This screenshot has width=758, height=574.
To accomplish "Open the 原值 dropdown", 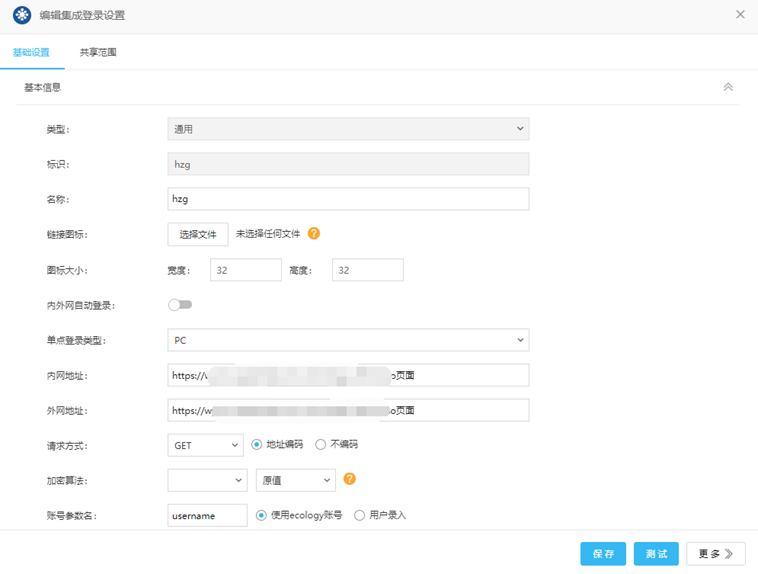I will 296,480.
